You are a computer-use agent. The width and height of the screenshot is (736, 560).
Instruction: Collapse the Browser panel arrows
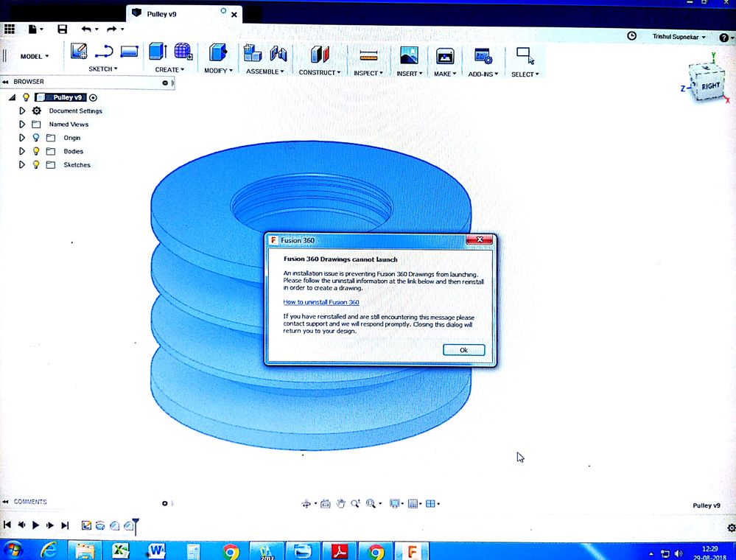tap(6, 82)
